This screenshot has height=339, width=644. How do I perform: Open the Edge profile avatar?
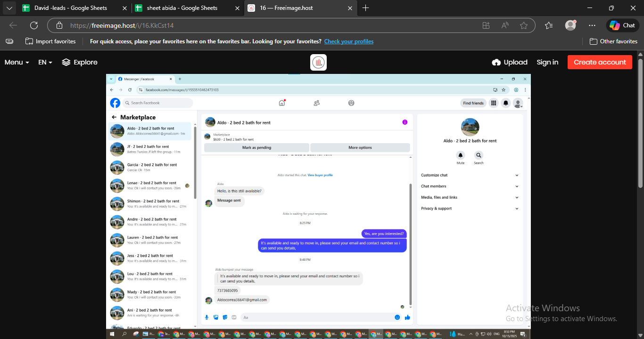[x=570, y=25]
